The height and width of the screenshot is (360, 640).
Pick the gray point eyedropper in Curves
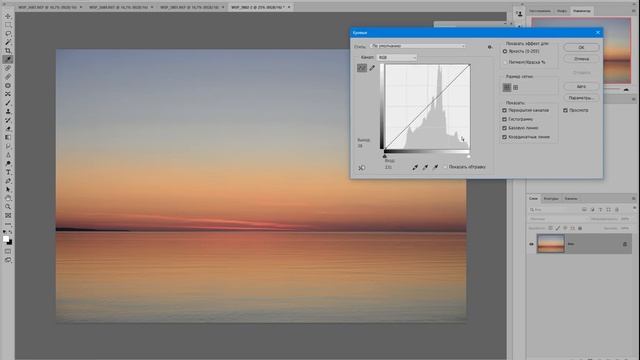click(425, 167)
